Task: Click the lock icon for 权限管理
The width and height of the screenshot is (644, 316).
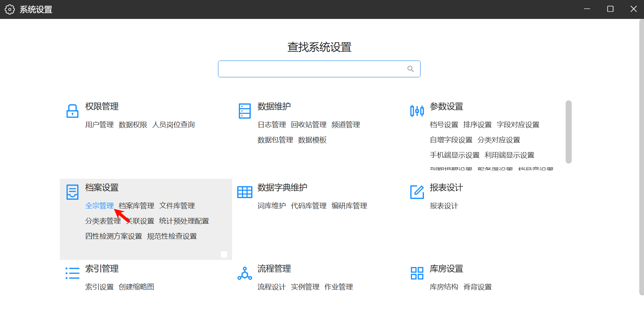Action: [x=72, y=111]
